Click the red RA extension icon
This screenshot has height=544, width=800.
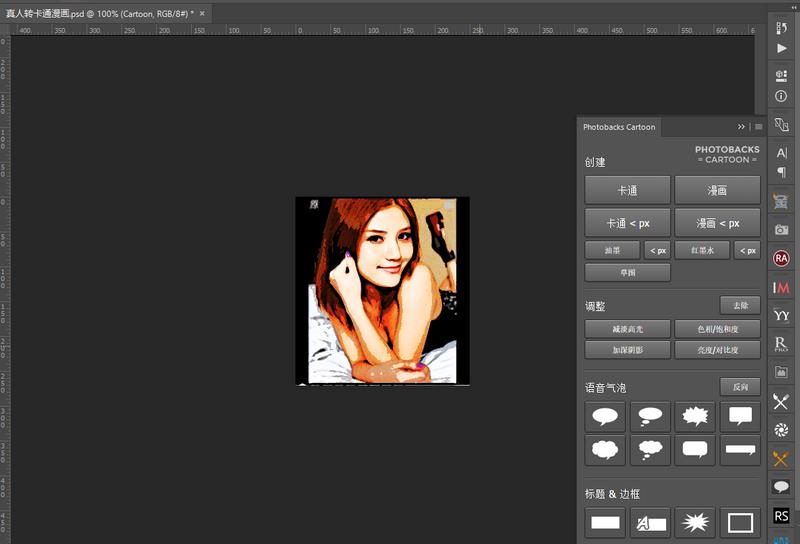[x=782, y=258]
